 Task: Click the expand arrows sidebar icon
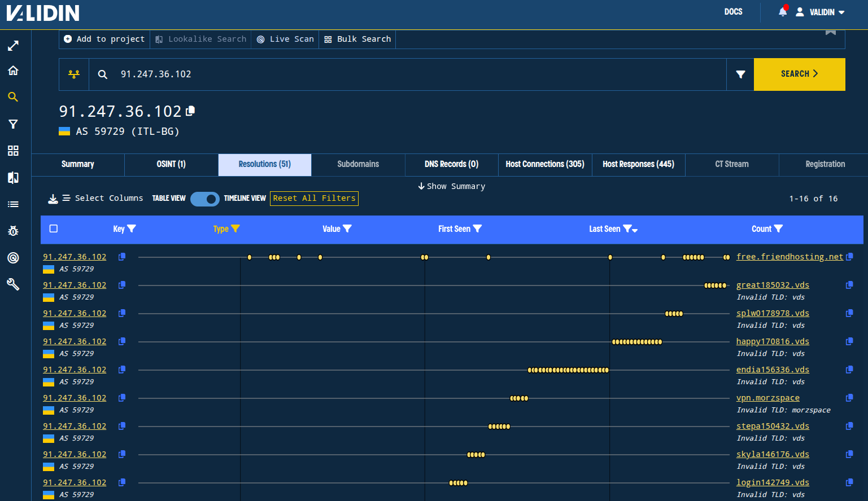[x=13, y=46]
